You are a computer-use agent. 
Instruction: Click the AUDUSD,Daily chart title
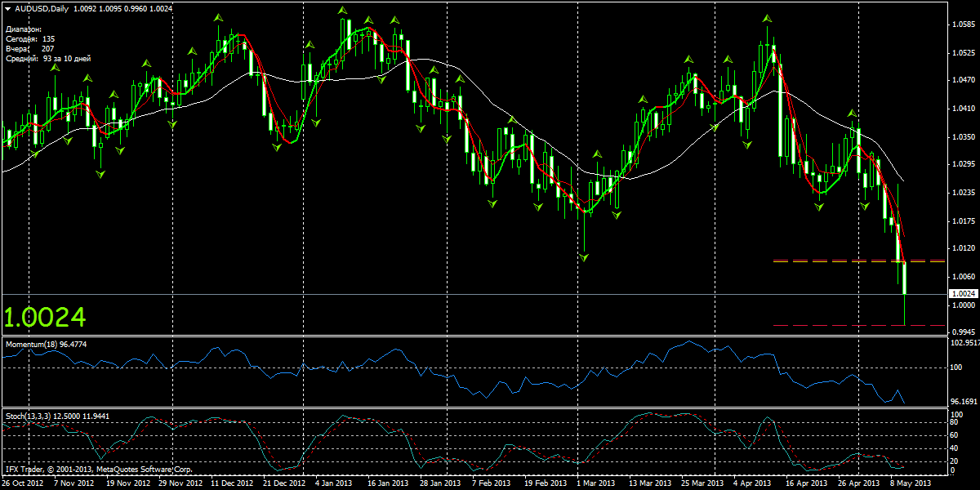coord(42,9)
